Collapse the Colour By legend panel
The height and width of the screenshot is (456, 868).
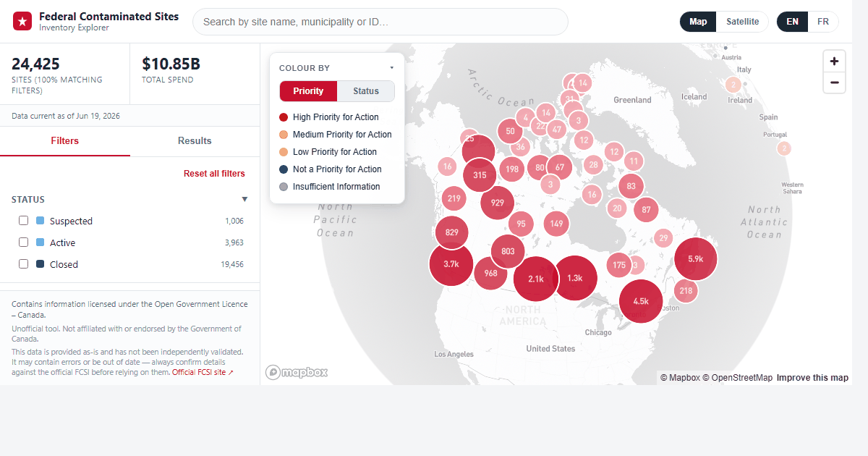coord(391,68)
